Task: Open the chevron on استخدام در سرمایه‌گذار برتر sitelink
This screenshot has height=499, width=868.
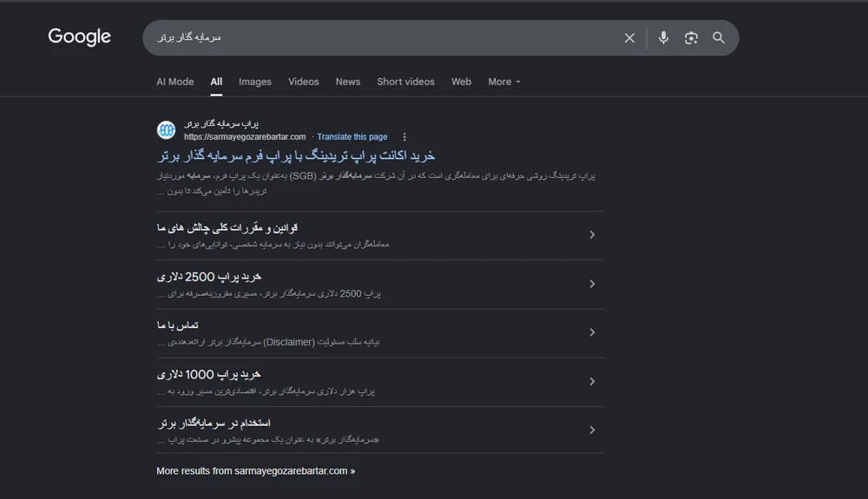Action: pos(592,430)
